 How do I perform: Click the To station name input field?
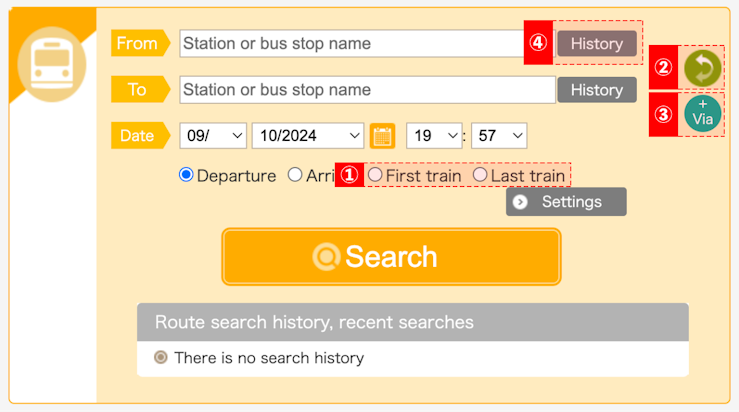(368, 90)
